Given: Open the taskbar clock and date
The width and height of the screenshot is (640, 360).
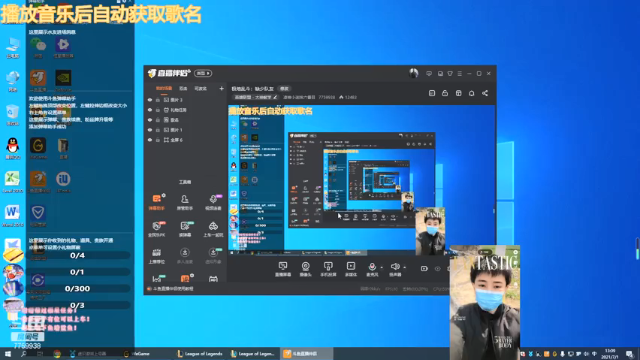Looking at the screenshot, I should 610,353.
